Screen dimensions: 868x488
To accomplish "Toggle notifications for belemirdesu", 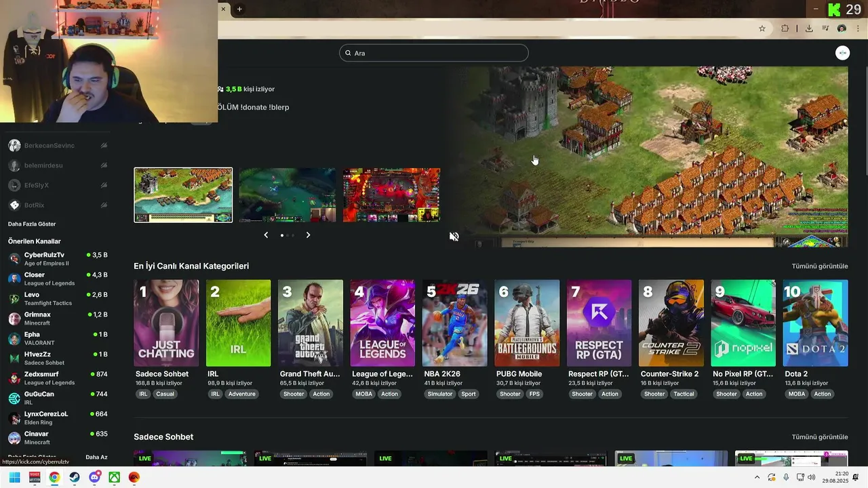I will click(104, 165).
